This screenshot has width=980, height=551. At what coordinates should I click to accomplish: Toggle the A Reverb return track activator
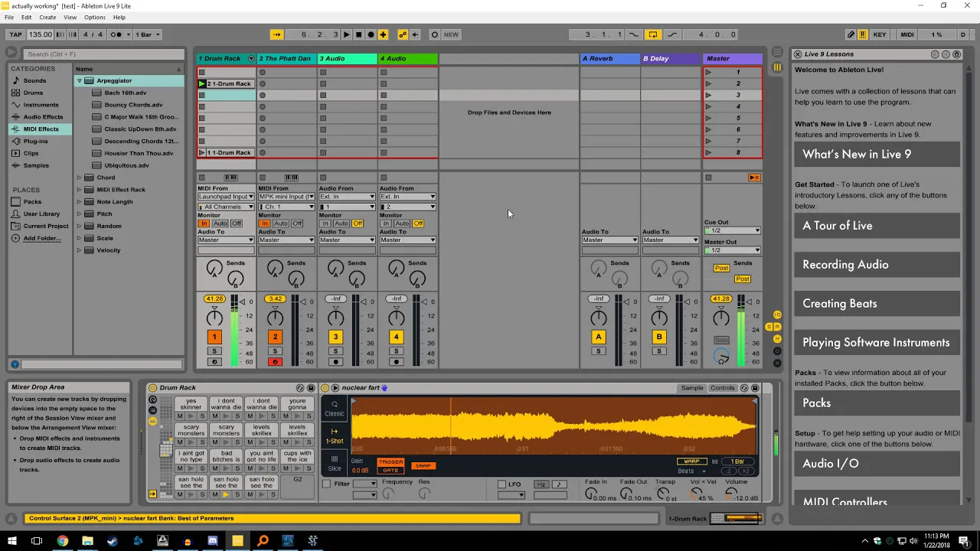(599, 337)
